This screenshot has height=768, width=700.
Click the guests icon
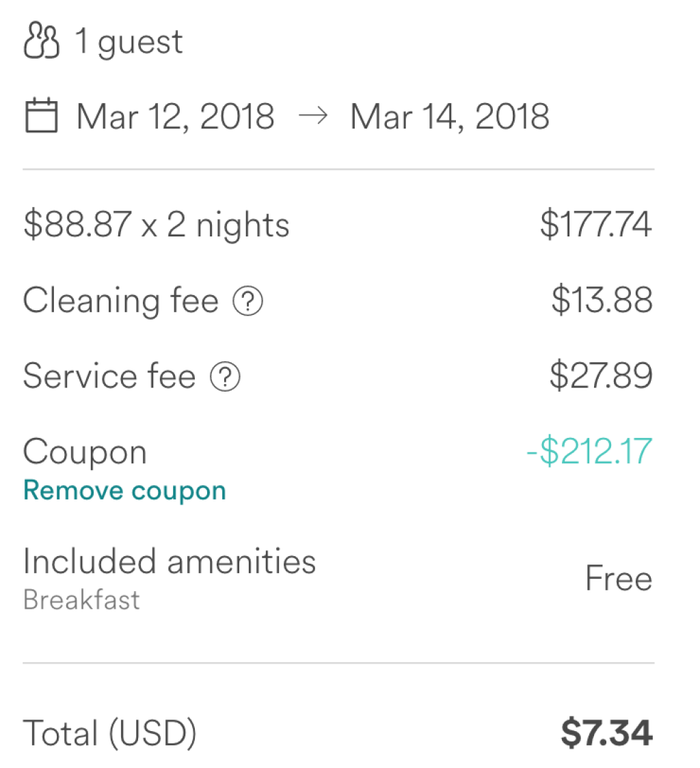point(41,42)
